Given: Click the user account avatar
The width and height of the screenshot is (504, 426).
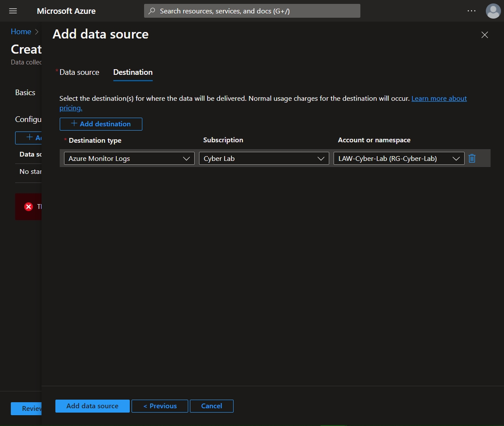Looking at the screenshot, I should tap(493, 11).
